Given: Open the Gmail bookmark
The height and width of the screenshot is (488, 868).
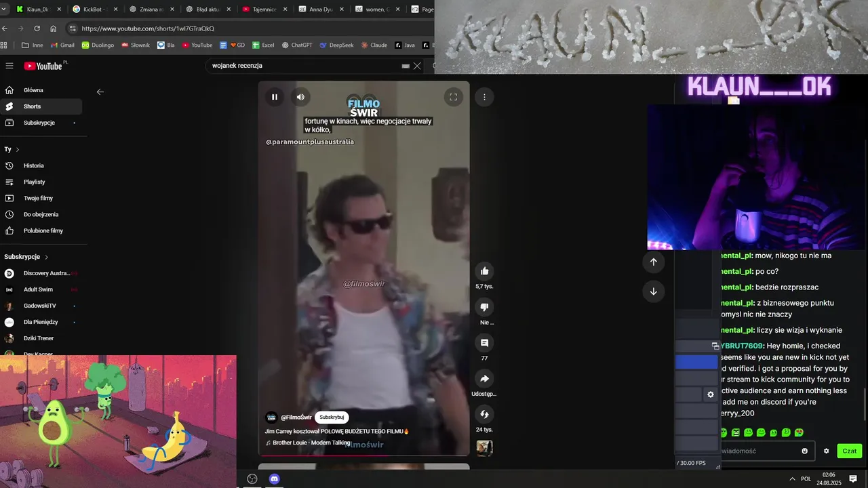Looking at the screenshot, I should pos(62,45).
